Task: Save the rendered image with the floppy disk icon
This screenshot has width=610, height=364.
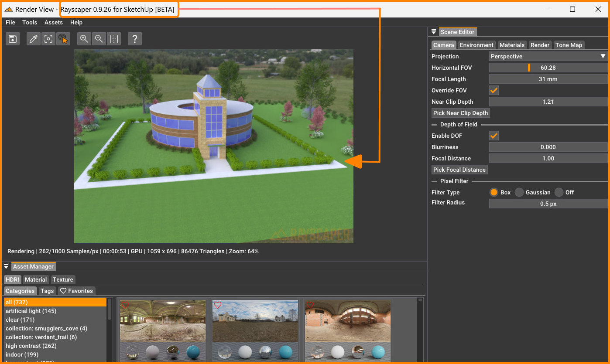Action: tap(13, 39)
